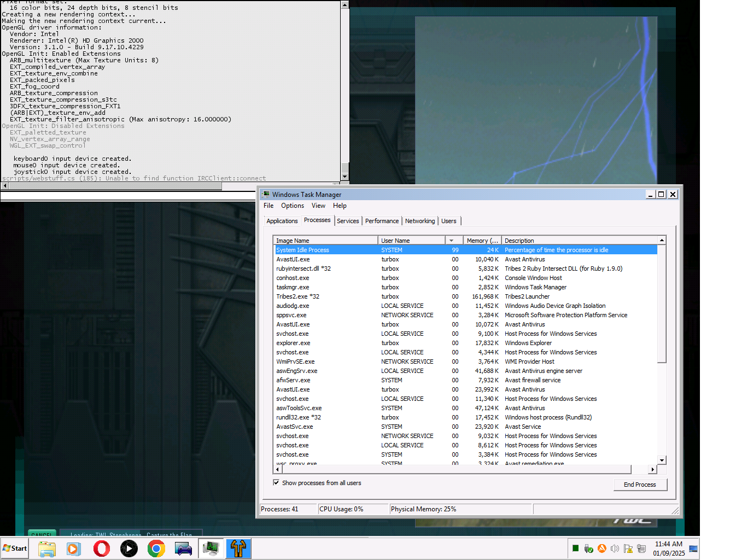The width and height of the screenshot is (730, 560).
Task: Toggle Show processes from all users
Action: (276, 483)
